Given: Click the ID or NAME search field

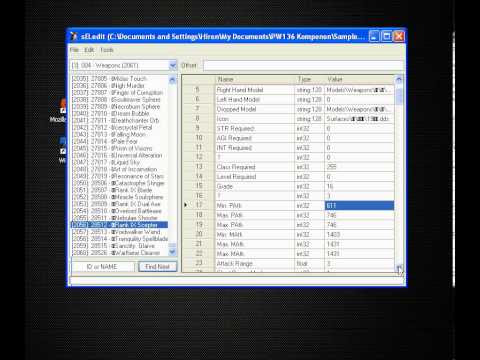Looking at the screenshot, I should (103, 267).
